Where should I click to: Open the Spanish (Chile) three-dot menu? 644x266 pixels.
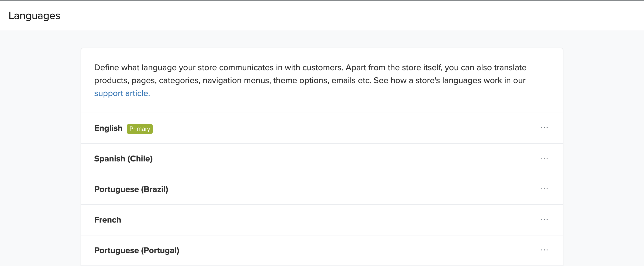(x=544, y=158)
